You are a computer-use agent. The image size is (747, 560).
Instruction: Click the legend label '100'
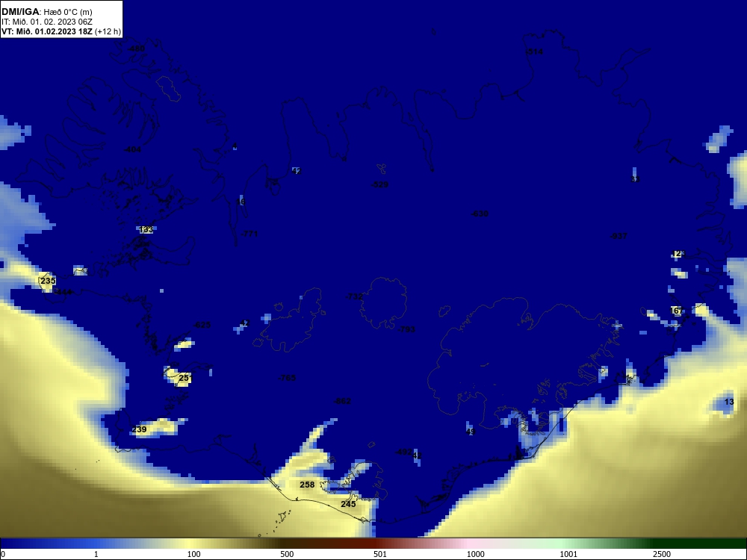[x=194, y=554]
